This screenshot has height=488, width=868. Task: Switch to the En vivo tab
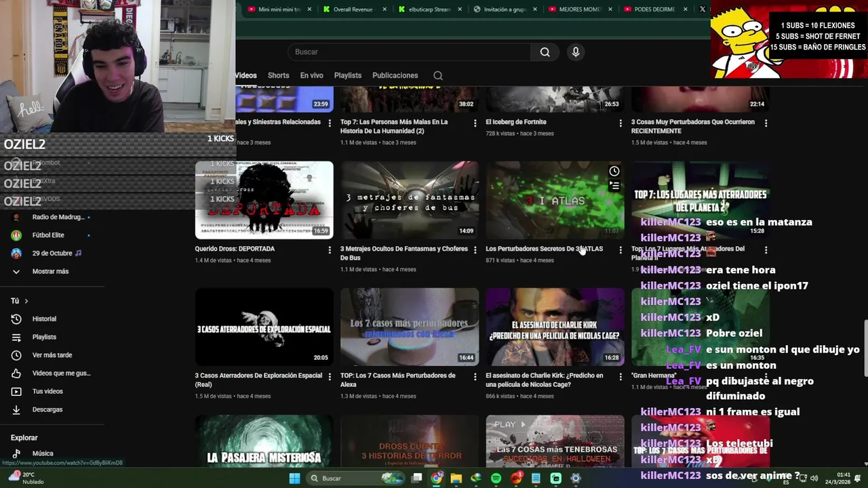point(311,76)
